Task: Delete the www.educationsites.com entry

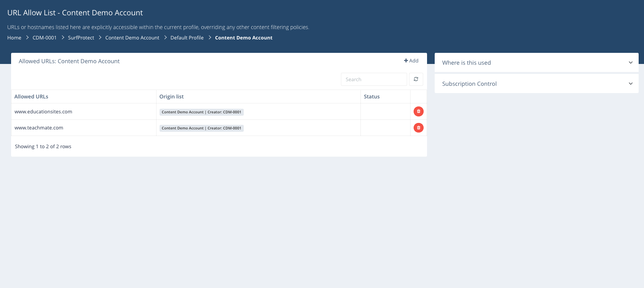Action: (418, 111)
